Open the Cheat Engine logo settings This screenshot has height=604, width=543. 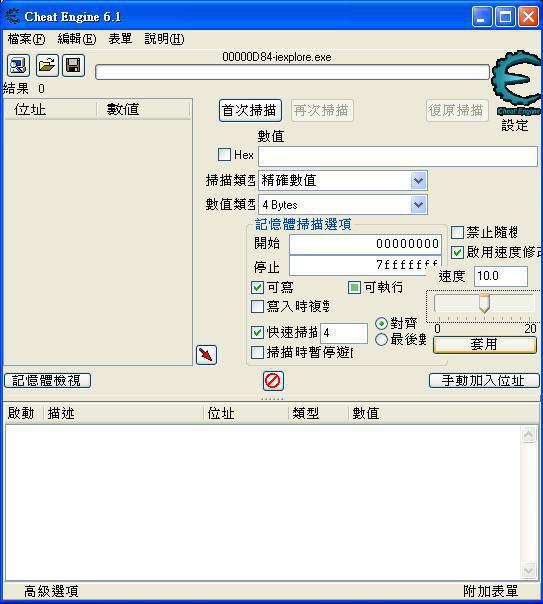(x=516, y=83)
